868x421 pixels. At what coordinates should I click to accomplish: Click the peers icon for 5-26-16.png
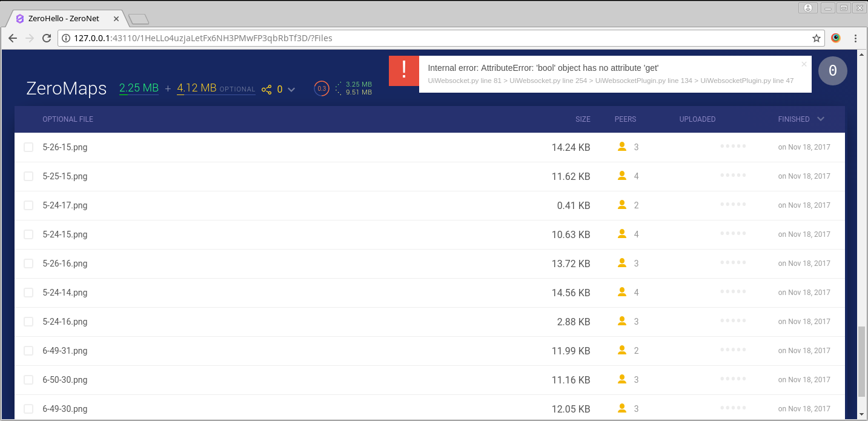coord(621,263)
